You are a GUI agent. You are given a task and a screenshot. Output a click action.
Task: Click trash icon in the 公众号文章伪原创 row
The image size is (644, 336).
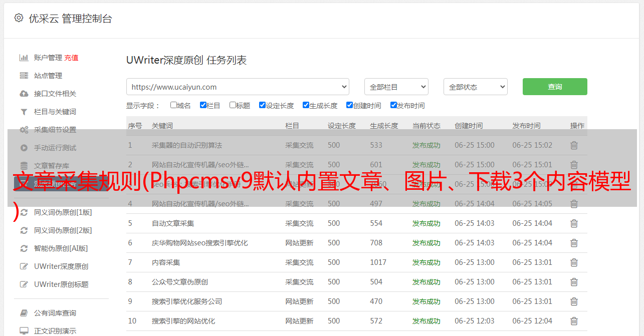(574, 282)
